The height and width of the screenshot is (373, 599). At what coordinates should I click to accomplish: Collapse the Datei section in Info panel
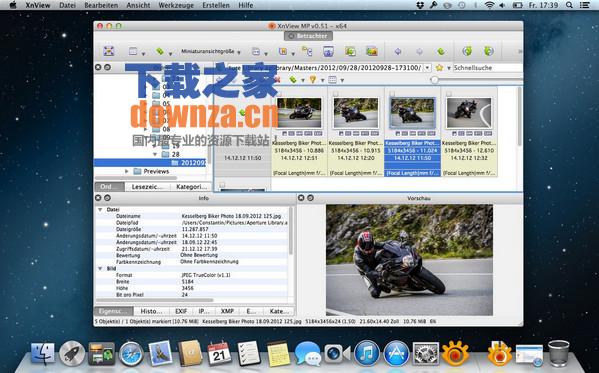click(100, 209)
